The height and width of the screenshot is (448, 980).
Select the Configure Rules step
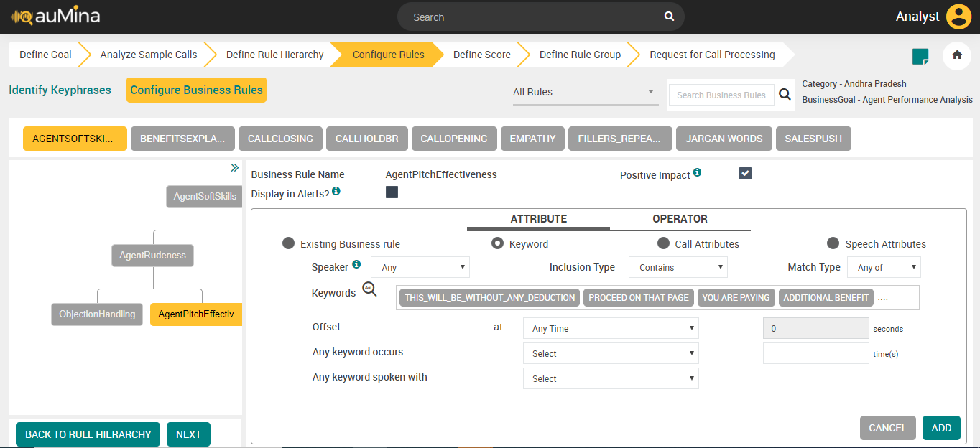tap(388, 55)
